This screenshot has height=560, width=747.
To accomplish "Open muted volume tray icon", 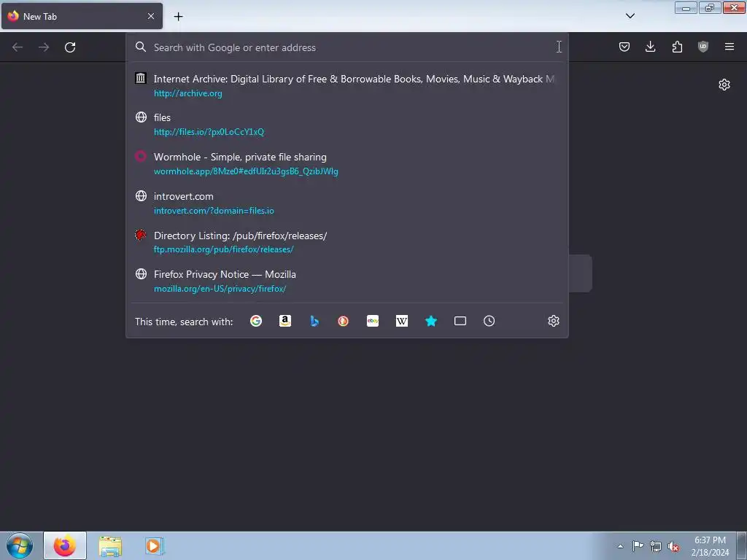I will [673, 546].
